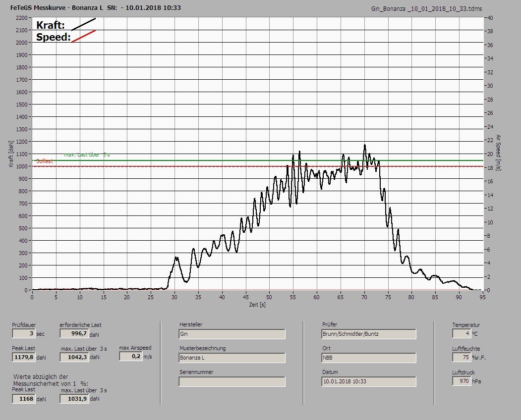Select the max Airspeed field 0,2
Image resolution: width=521 pixels, height=420 pixels.
pyautogui.click(x=131, y=356)
